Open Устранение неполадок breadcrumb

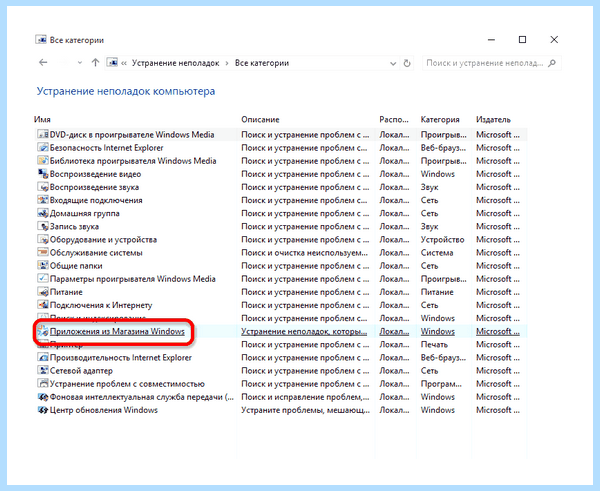pos(176,63)
